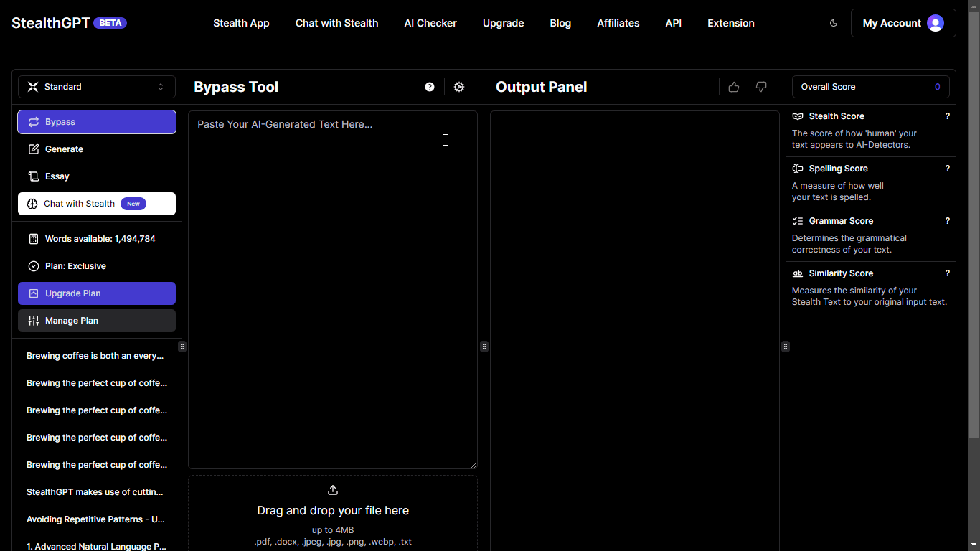Click the Manage Plan button
Image resolution: width=980 pixels, height=551 pixels.
click(x=97, y=321)
